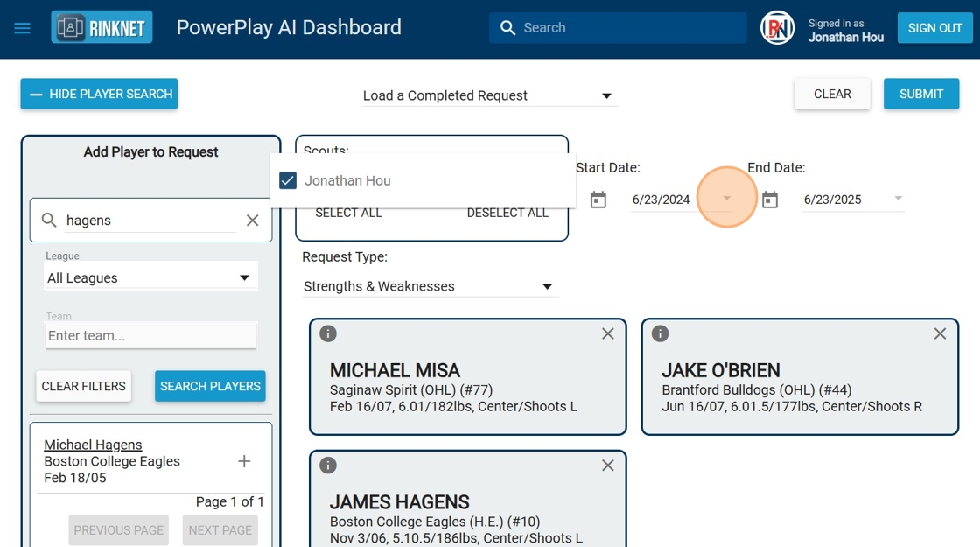Remove Michael Misa card
Image resolution: width=980 pixels, height=547 pixels.
608,333
